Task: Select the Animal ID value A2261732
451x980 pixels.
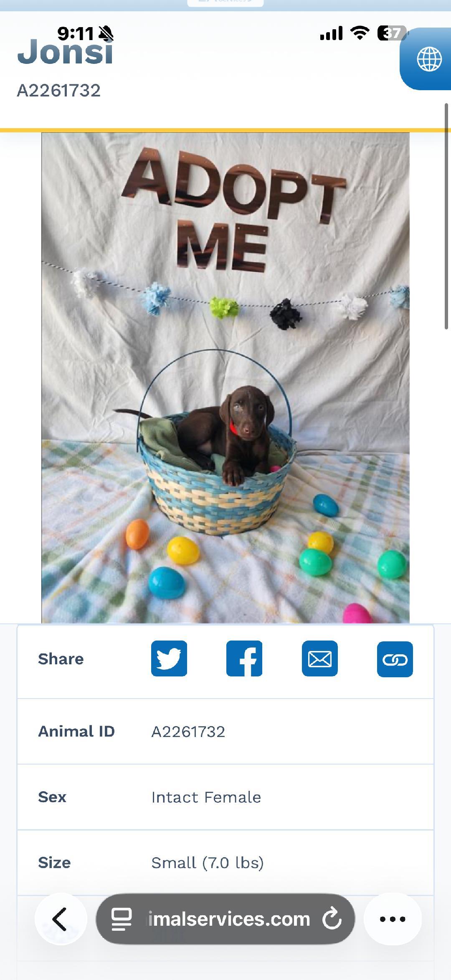Action: click(x=188, y=732)
